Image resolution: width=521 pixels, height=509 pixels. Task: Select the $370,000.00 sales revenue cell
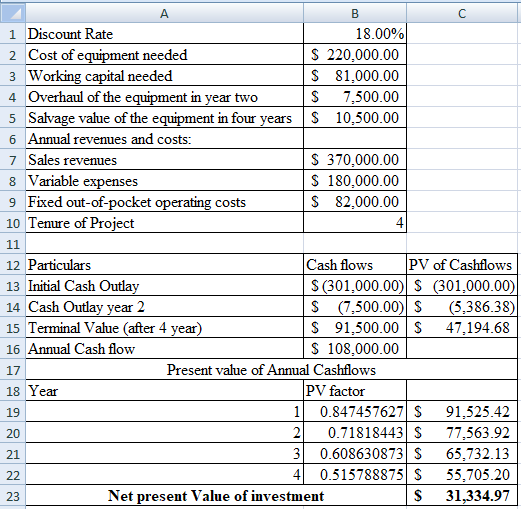(355, 160)
